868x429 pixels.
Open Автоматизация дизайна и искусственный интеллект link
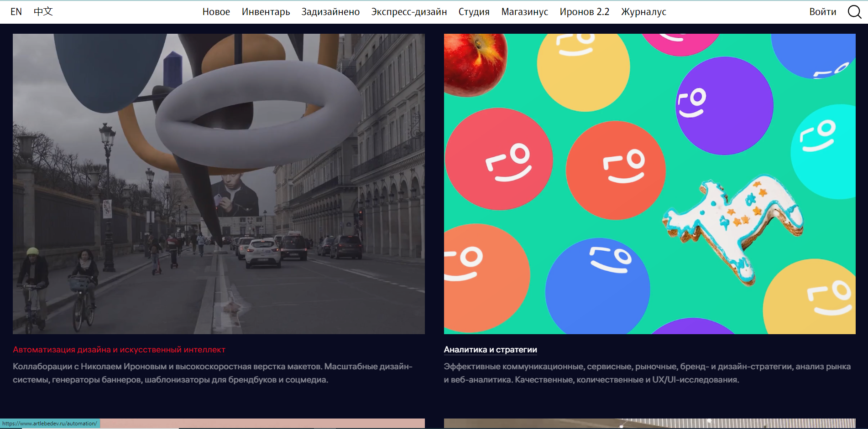point(119,350)
